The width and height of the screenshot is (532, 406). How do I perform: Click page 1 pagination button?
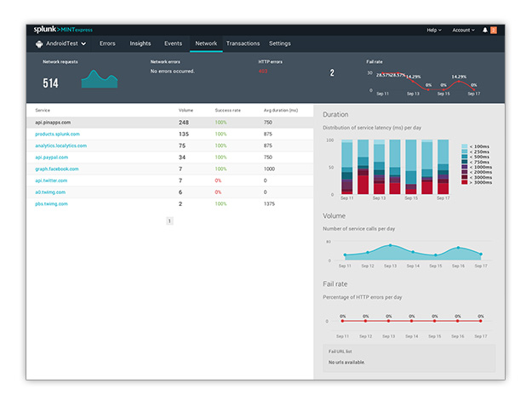(169, 221)
